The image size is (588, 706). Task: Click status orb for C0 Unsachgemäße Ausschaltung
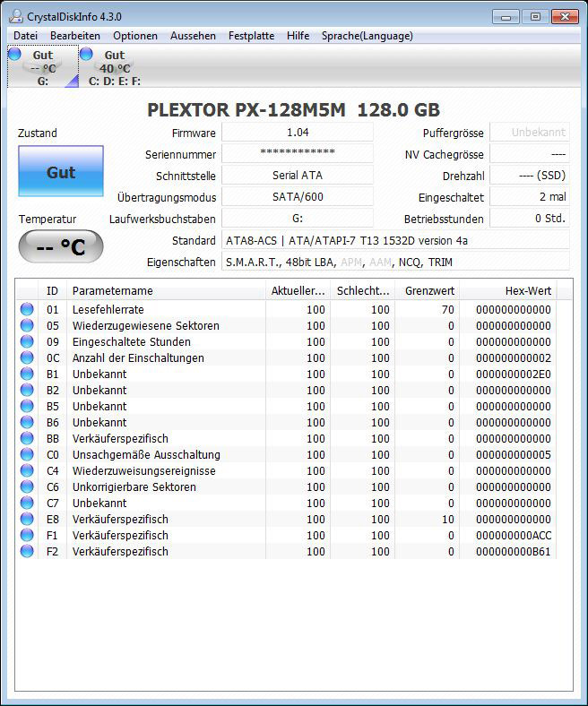click(27, 454)
